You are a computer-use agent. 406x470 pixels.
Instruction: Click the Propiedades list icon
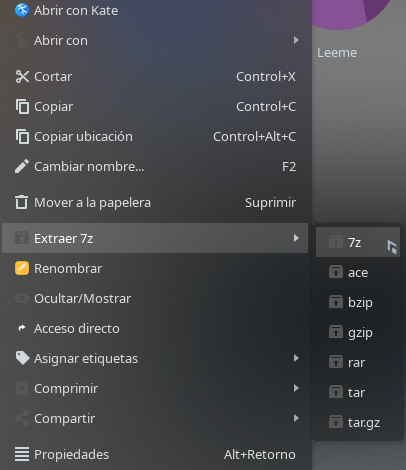pos(22,454)
